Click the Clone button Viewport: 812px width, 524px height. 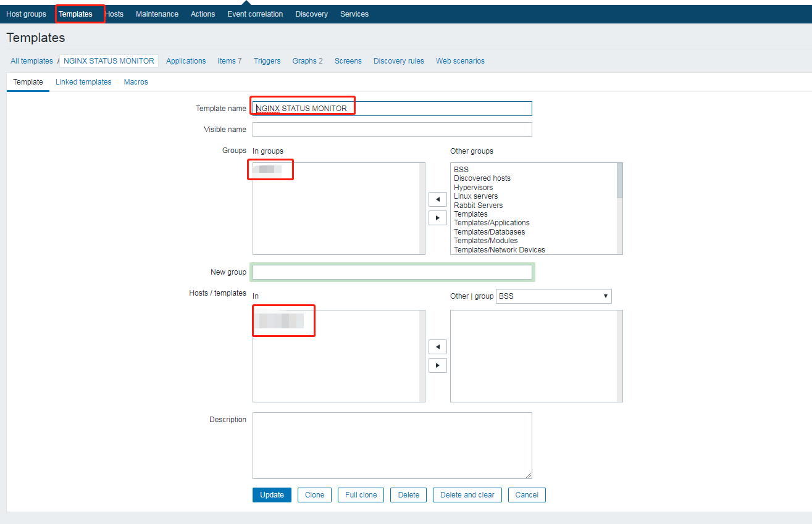[x=314, y=495]
